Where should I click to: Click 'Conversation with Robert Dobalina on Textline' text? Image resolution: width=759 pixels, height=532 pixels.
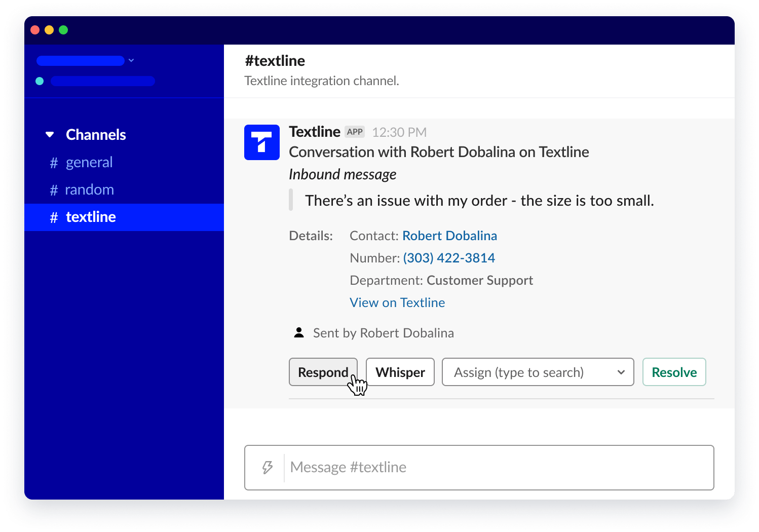(439, 152)
